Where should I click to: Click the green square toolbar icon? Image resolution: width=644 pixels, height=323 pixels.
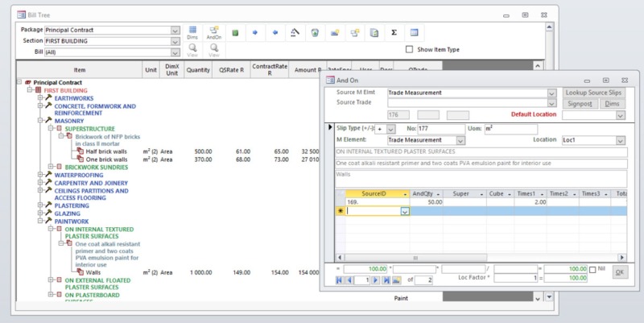(x=235, y=32)
